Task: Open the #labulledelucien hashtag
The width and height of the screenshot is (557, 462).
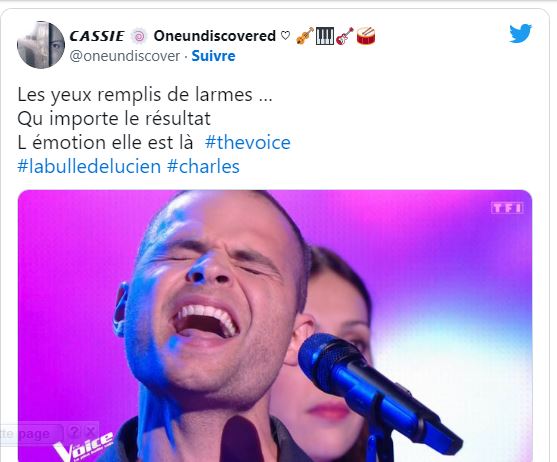Action: click(89, 167)
